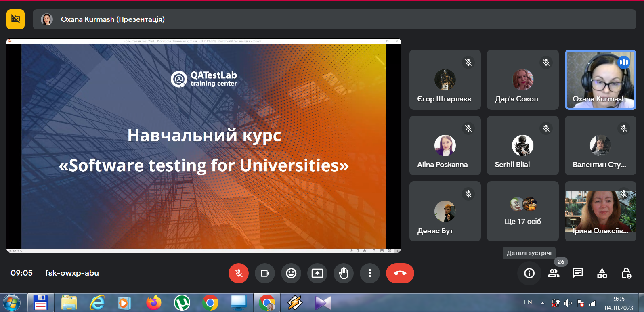Click the Firefox taskbar icon

(x=153, y=303)
